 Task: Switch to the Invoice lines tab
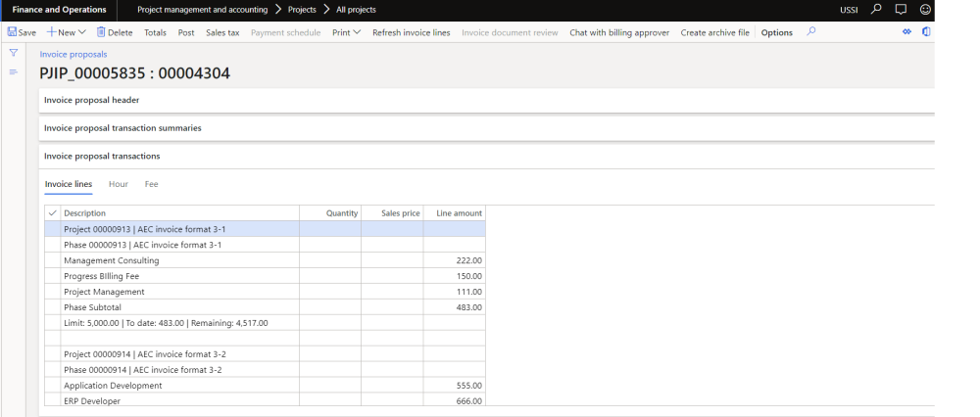pos(69,184)
